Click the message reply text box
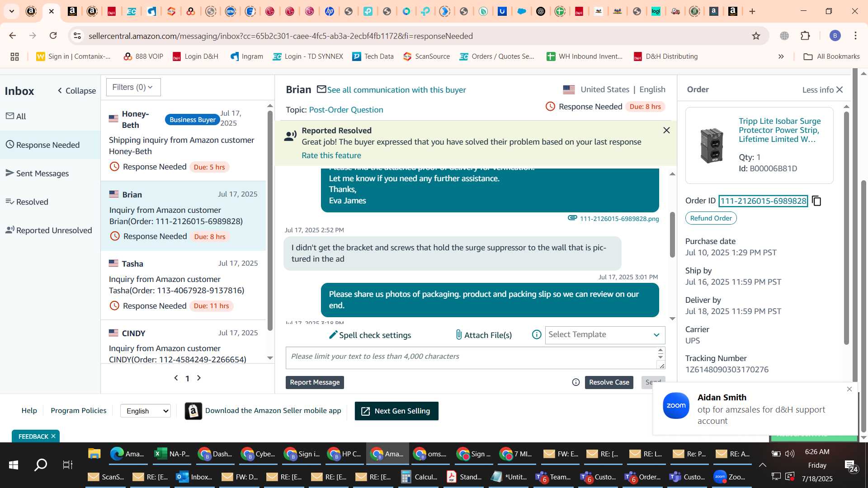 click(471, 358)
